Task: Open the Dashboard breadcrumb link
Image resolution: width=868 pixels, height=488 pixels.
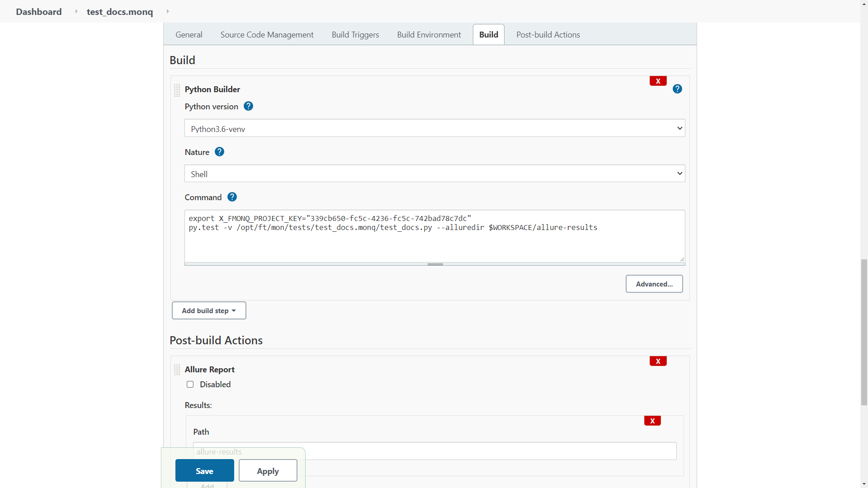Action: pos(39,12)
